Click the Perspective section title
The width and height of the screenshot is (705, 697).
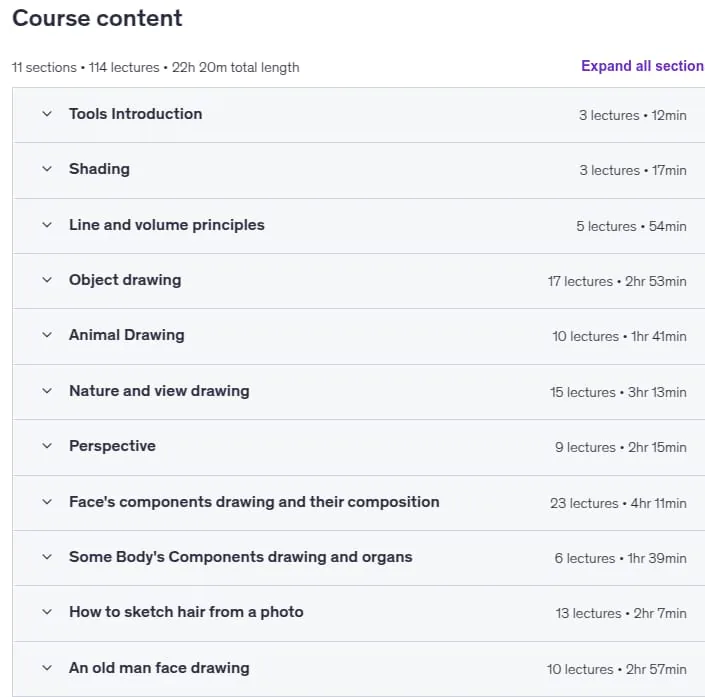(112, 446)
